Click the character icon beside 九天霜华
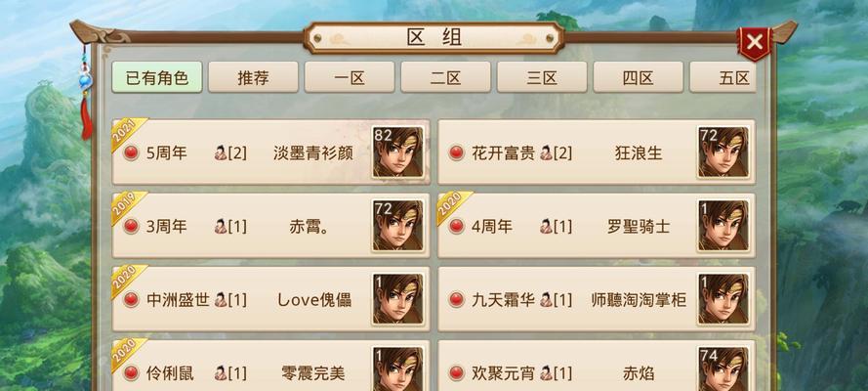868x391 pixels. click(x=546, y=300)
